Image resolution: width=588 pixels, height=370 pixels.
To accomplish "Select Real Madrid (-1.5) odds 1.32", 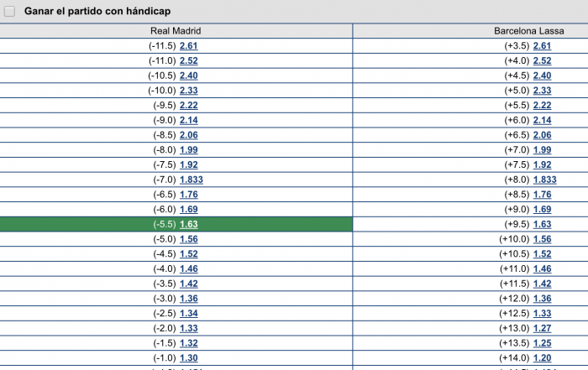I will [189, 343].
